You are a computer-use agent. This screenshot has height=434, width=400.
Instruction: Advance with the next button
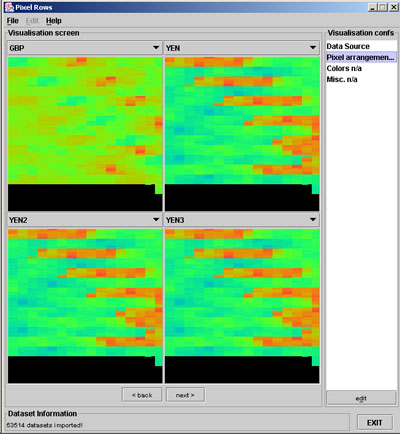[x=185, y=395]
